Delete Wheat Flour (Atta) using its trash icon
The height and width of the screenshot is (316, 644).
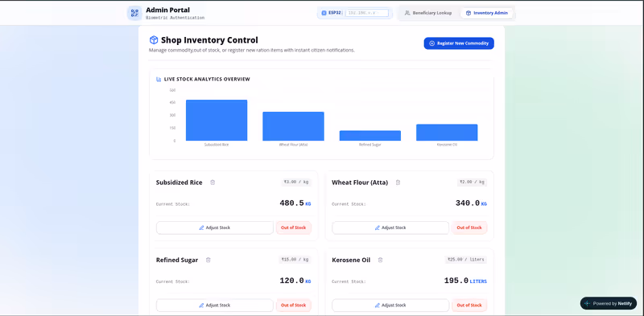(x=398, y=183)
